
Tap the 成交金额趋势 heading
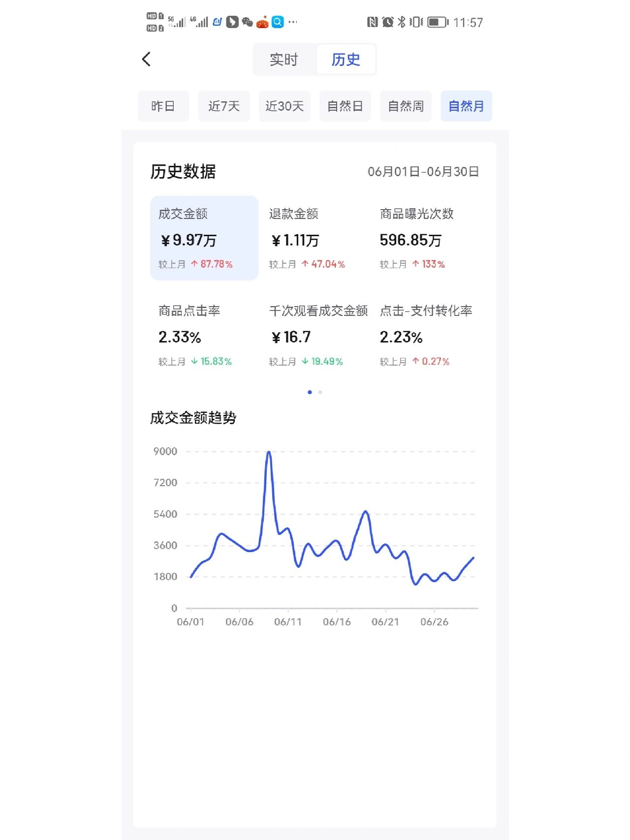point(193,418)
